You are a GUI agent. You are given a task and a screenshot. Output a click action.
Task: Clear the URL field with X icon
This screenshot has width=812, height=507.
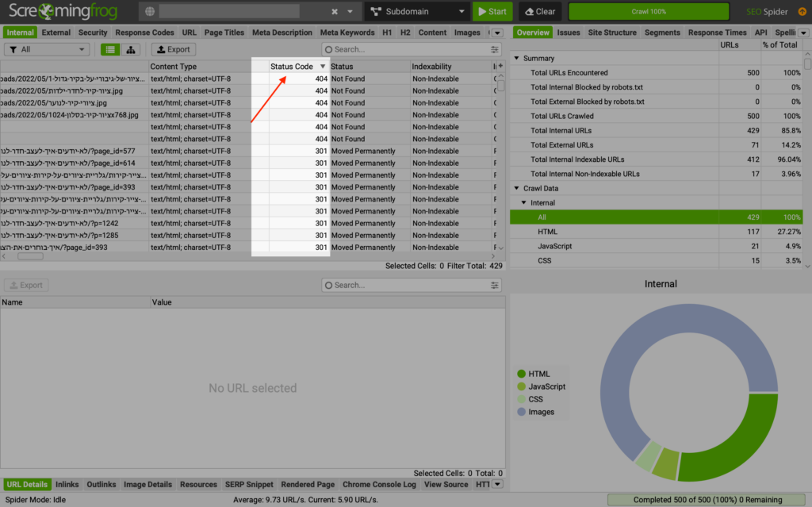(335, 11)
